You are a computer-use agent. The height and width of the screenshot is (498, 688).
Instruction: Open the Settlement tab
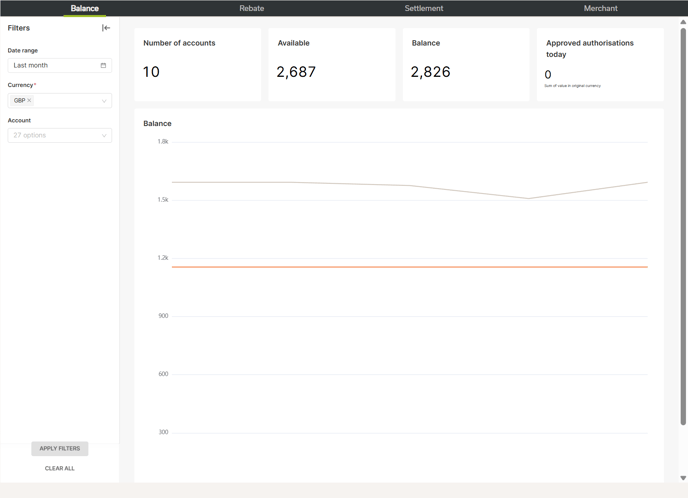[424, 8]
